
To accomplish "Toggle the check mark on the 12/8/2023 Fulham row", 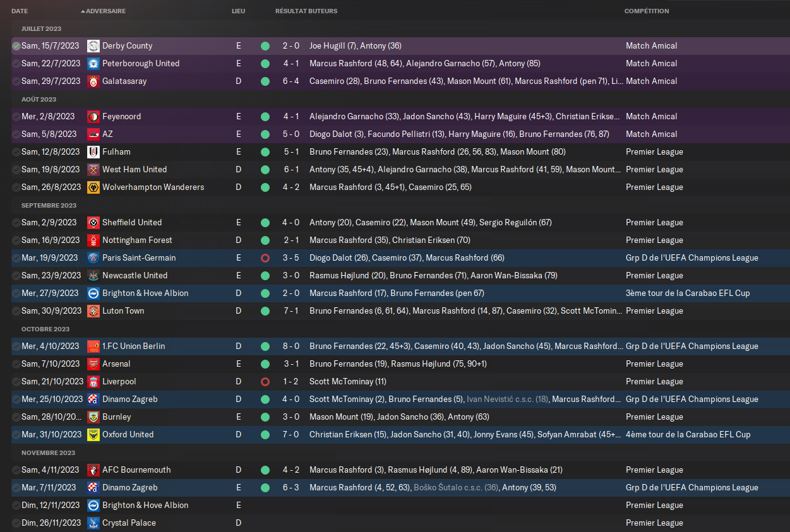I will pos(16,152).
